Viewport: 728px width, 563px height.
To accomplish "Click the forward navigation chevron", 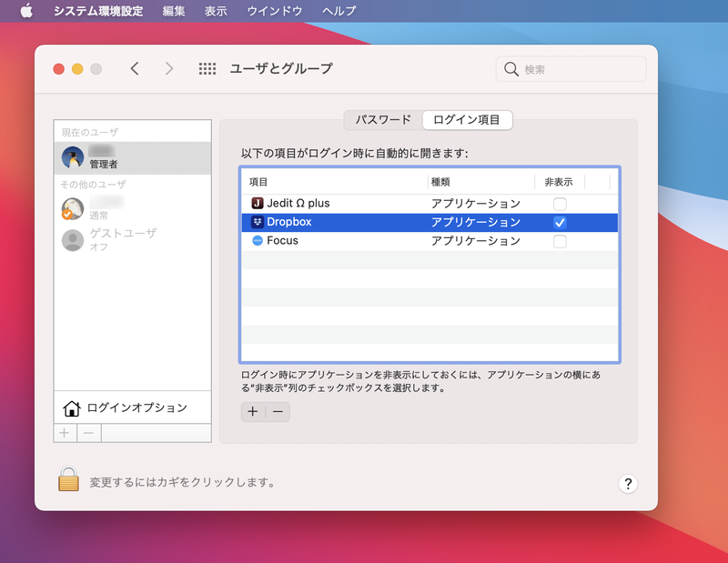I will (169, 68).
